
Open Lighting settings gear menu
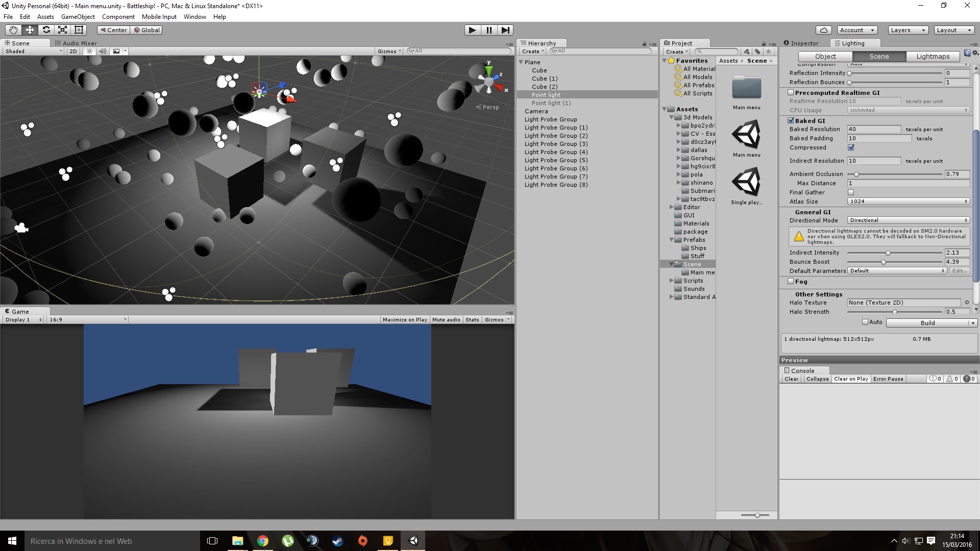[x=975, y=53]
